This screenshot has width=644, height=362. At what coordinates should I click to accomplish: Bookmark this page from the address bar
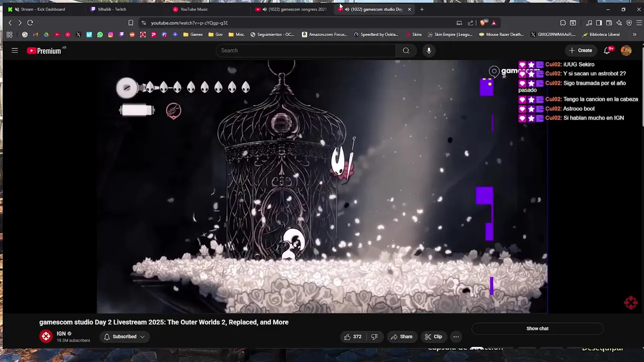click(x=131, y=23)
